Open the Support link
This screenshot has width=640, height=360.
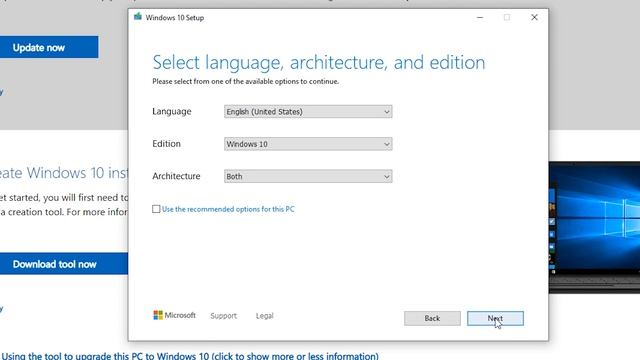coord(223,316)
